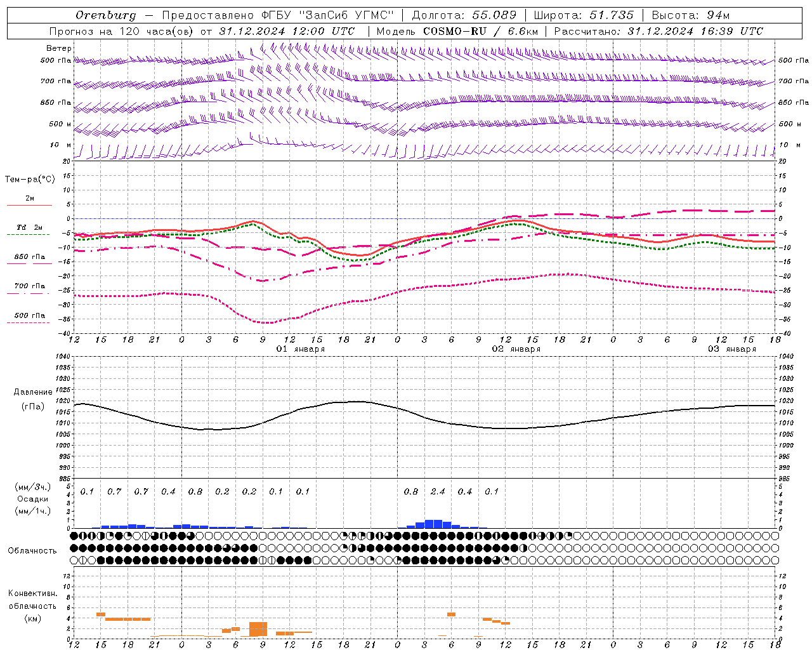Click the "(мм/3ч.)" precipitation unit label
This screenshot has width=812, height=650.
33,487
